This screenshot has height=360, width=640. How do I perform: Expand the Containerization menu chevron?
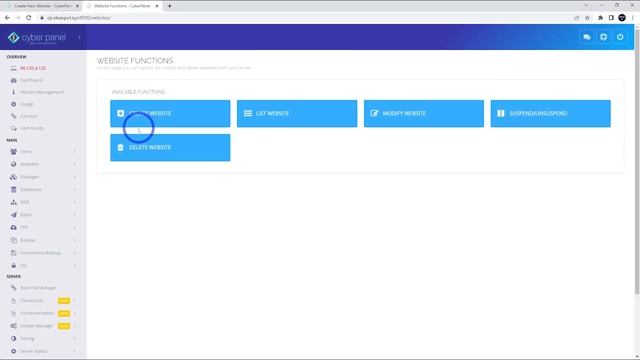click(x=75, y=313)
